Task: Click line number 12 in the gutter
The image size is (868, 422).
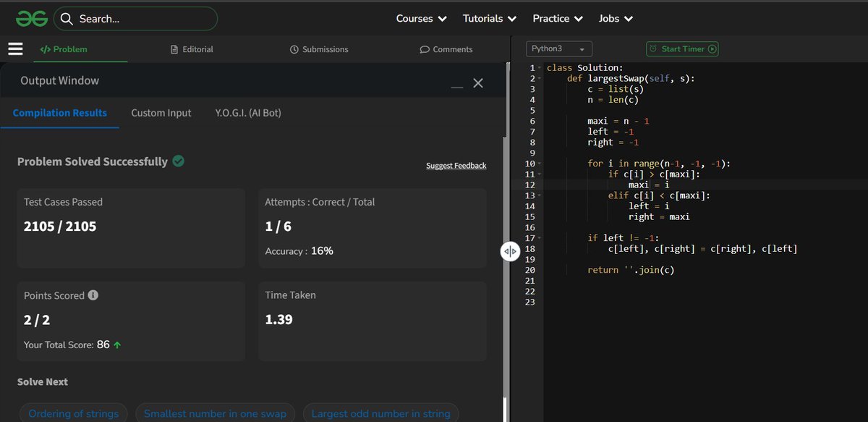Action: [x=532, y=185]
